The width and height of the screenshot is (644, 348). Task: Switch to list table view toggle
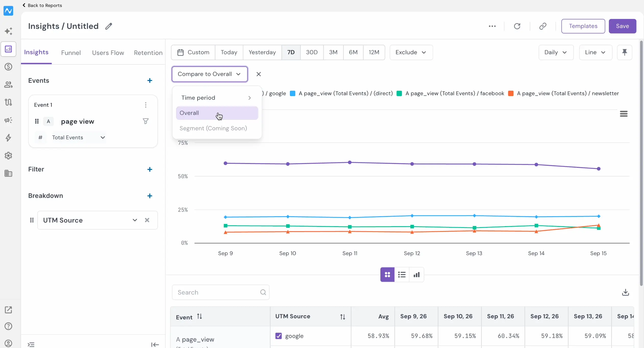coord(402,275)
